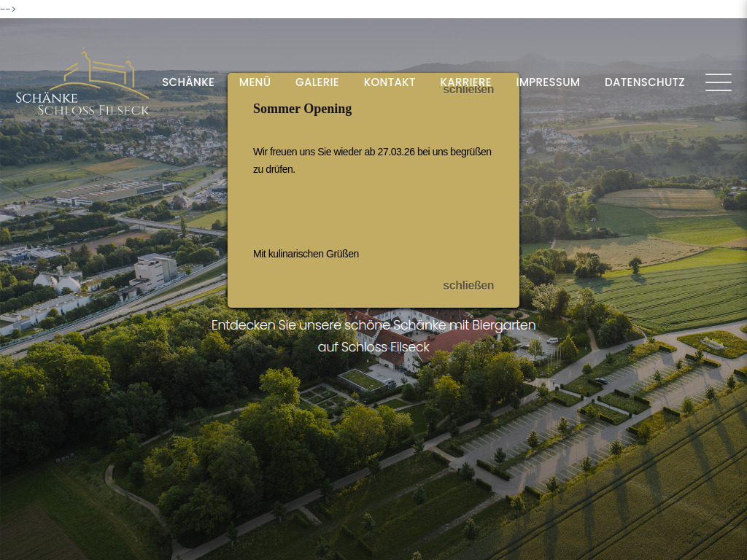Open the DATENSCHUTZ page
Image resolution: width=747 pixels, height=560 pixels.
coord(644,82)
